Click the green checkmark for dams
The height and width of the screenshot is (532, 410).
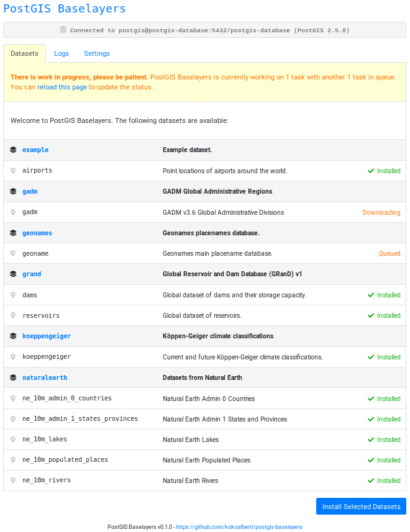click(x=371, y=295)
